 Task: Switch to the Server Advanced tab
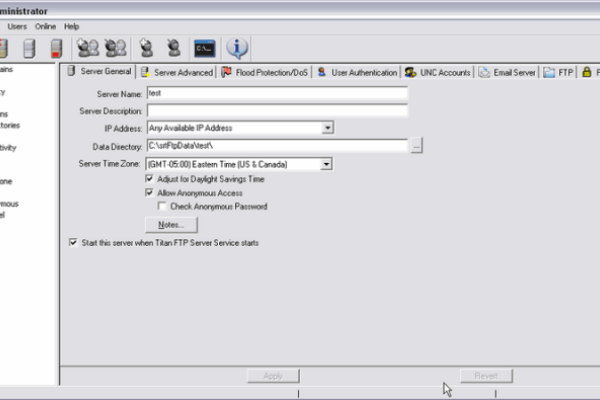177,72
